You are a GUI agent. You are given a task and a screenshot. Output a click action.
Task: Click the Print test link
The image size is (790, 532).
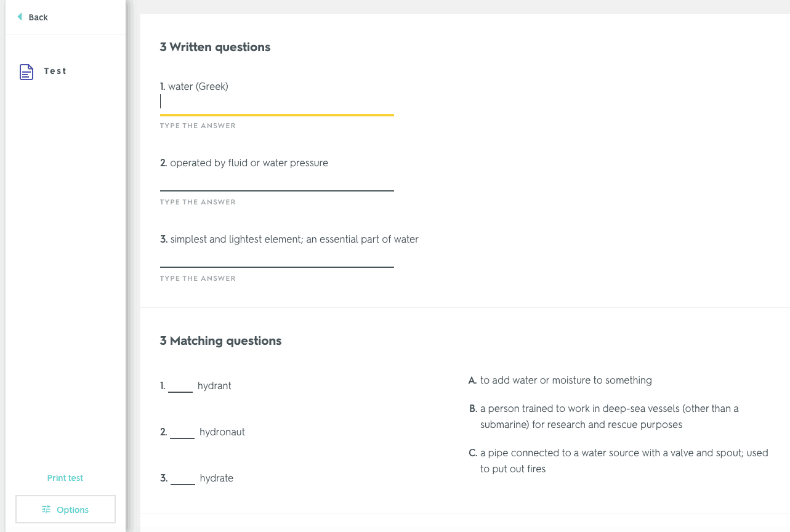(x=65, y=478)
